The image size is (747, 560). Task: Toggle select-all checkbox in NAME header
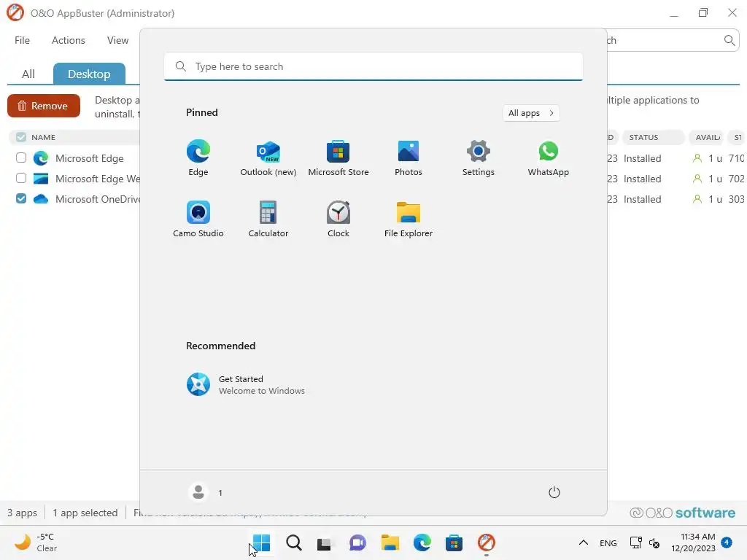(x=21, y=137)
